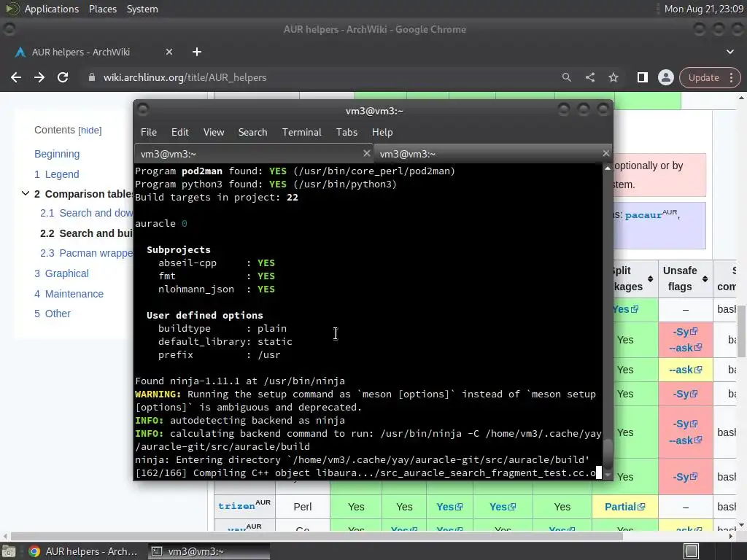Screen dimensions: 747x560
Task: Jump to 4 Maintenance section
Action: (69, 294)
